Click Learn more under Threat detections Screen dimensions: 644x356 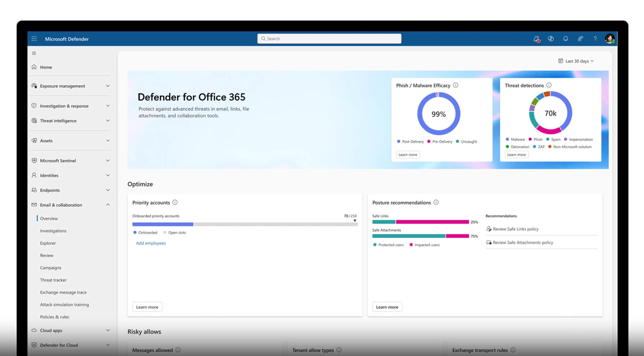coord(517,155)
